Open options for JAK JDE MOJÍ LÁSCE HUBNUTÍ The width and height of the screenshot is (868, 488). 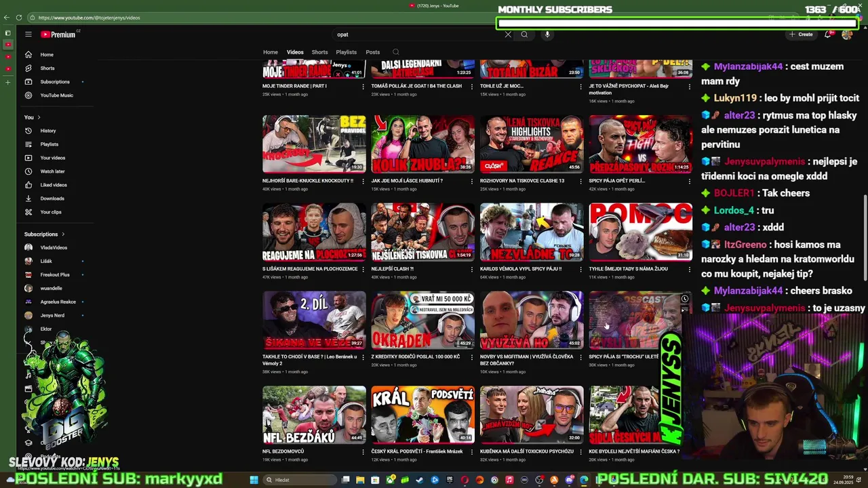[472, 182]
